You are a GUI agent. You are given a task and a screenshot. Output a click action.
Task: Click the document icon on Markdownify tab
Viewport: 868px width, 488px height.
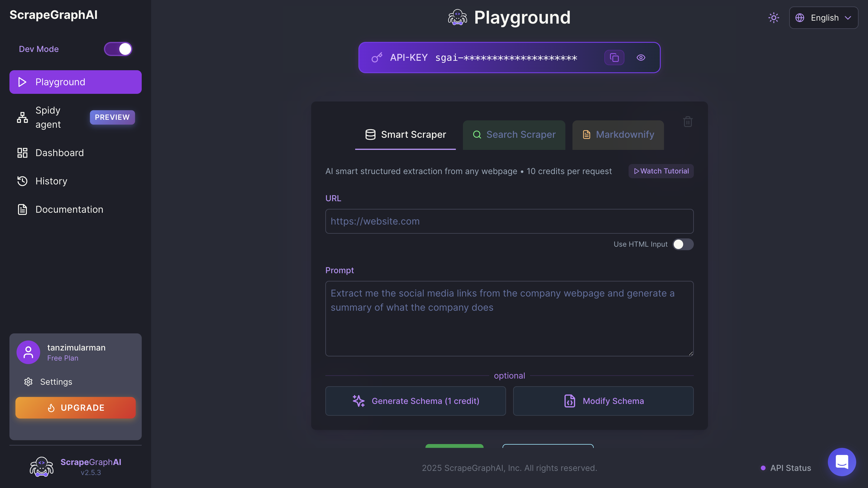586,135
